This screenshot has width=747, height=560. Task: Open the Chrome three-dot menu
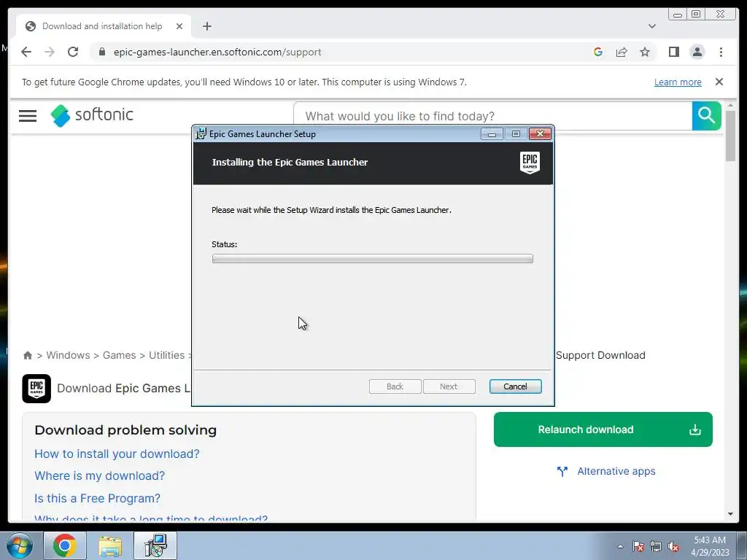tap(721, 52)
